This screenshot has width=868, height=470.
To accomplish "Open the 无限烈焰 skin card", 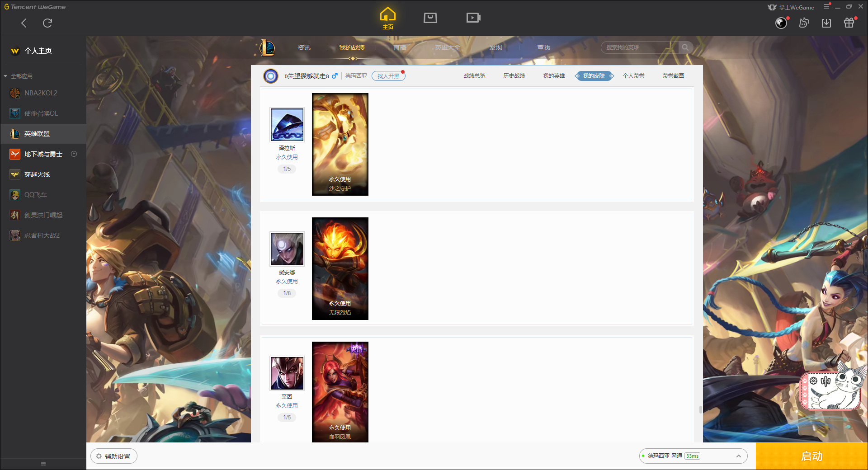I will pos(340,268).
